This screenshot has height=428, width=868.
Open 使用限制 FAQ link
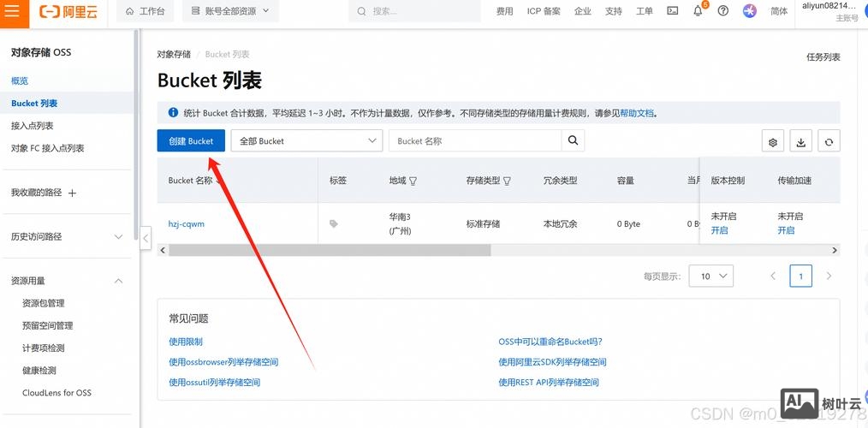tap(186, 342)
